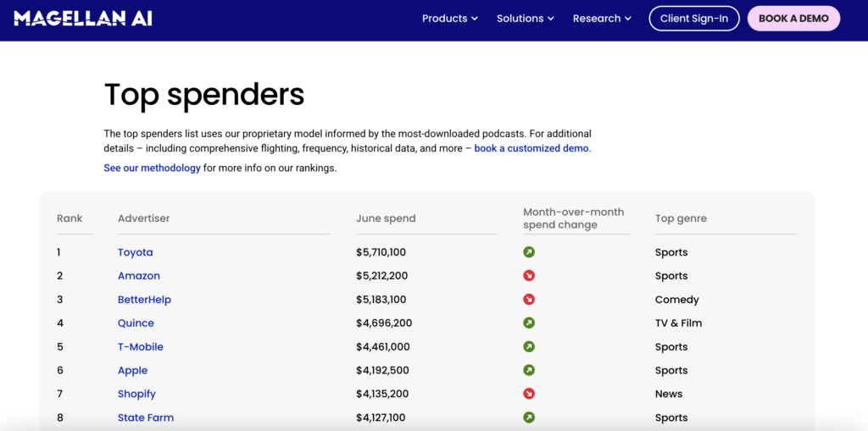Open the 'See our methodology' link
This screenshot has height=431, width=868.
click(152, 168)
